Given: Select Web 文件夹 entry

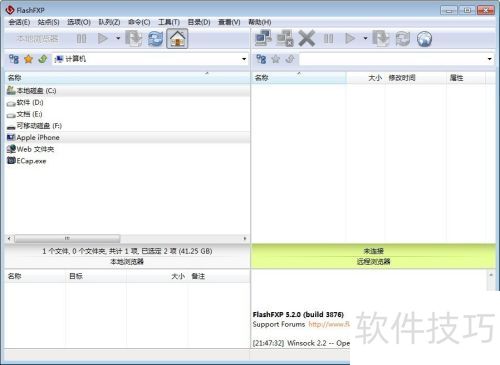Looking at the screenshot, I should pyautogui.click(x=127, y=149).
